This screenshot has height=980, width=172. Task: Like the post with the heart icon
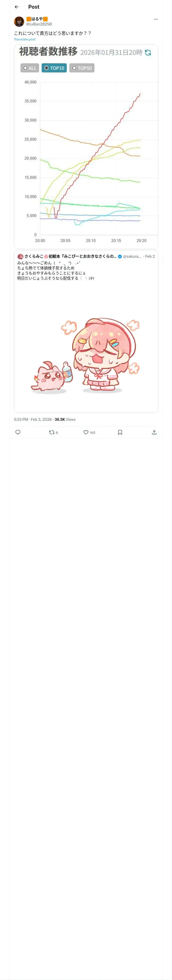tap(86, 432)
